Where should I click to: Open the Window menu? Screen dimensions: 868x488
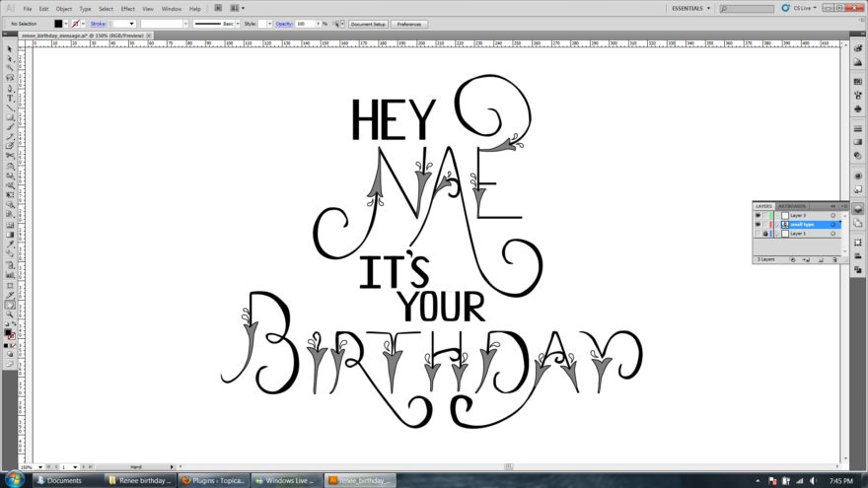pos(171,9)
